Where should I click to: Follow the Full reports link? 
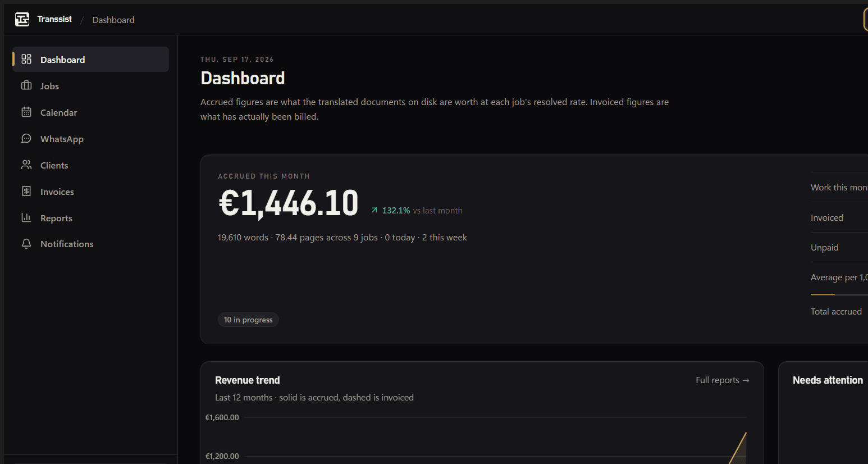click(x=723, y=380)
